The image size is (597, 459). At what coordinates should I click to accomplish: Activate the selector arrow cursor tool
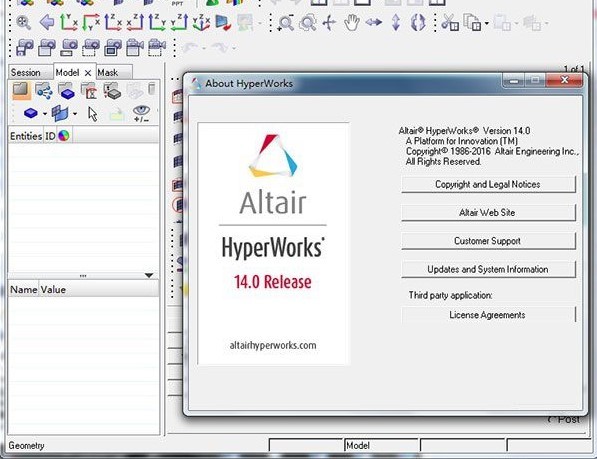coord(93,113)
